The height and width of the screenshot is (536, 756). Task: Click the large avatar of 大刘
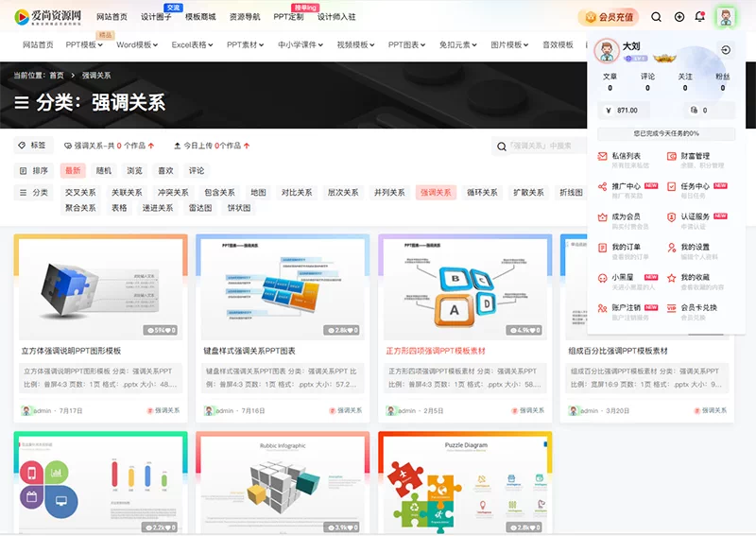[x=607, y=51]
